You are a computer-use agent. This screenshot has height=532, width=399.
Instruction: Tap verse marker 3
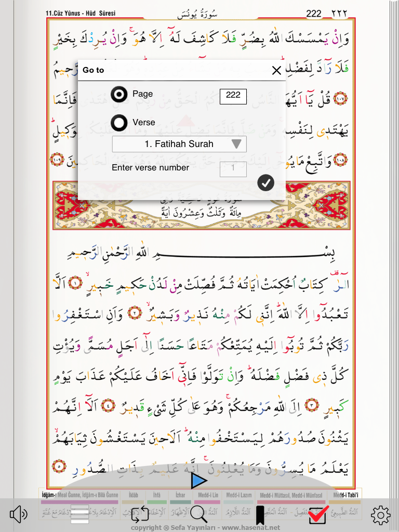pyautogui.click(x=312, y=405)
